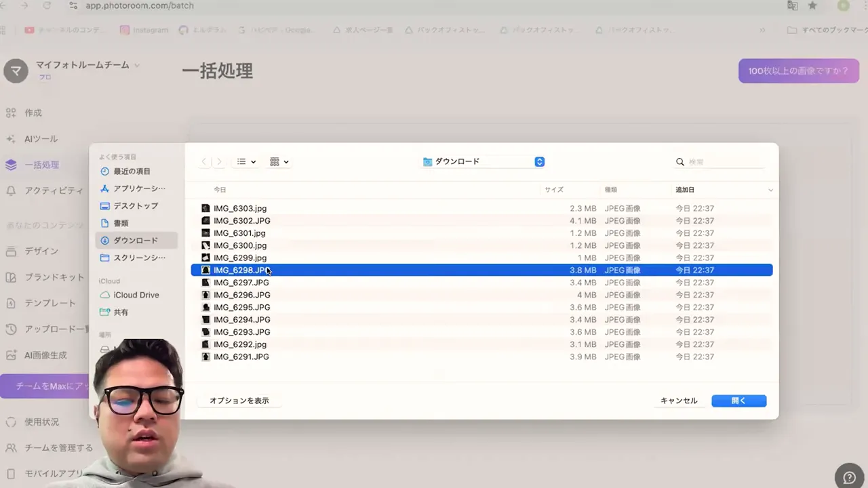Open the ダウンロード location dropdown
This screenshot has width=868, height=488.
coord(482,161)
